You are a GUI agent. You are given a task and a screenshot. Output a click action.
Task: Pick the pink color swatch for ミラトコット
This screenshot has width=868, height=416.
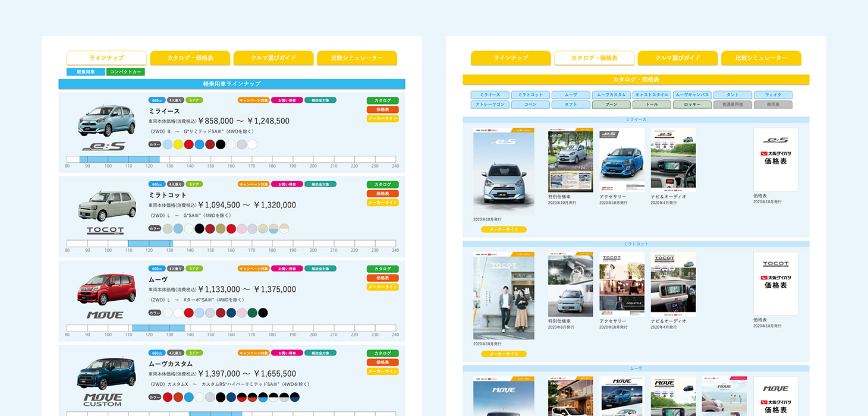tap(242, 229)
